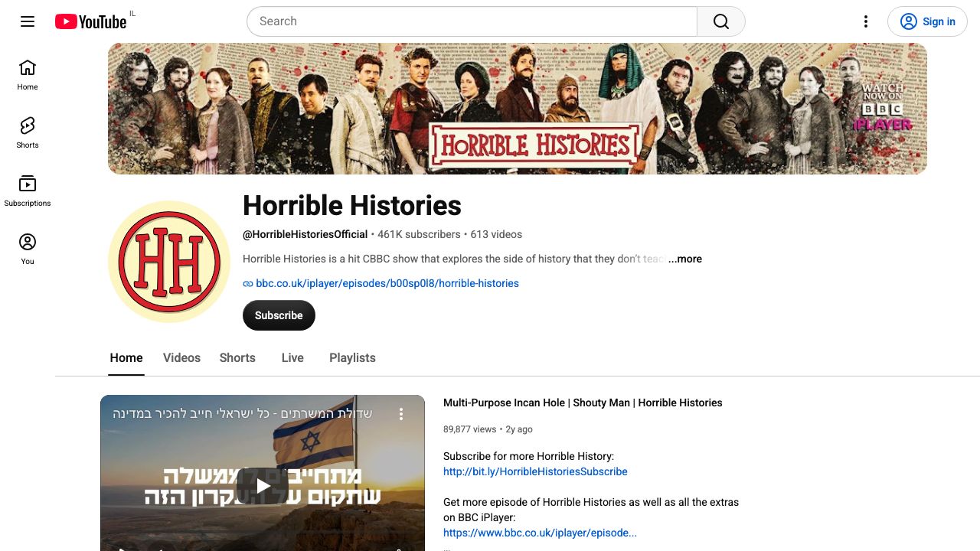Click the 613 videos count
The width and height of the screenshot is (980, 551).
pyautogui.click(x=496, y=234)
